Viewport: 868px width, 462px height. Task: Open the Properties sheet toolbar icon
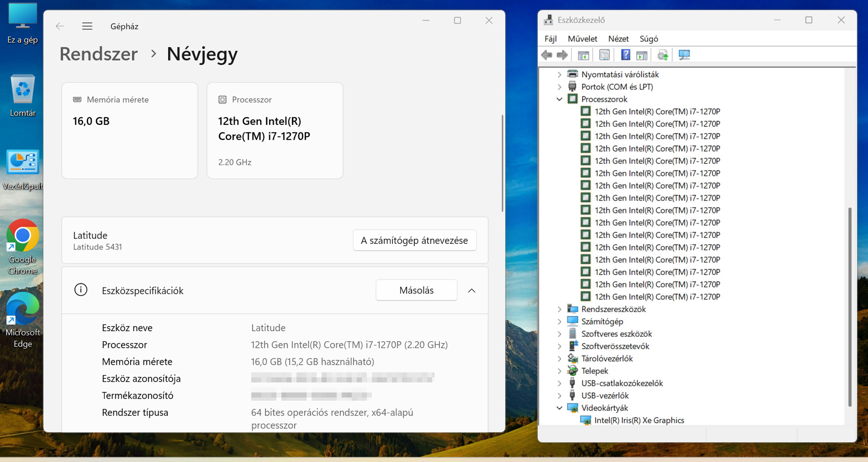tap(604, 55)
